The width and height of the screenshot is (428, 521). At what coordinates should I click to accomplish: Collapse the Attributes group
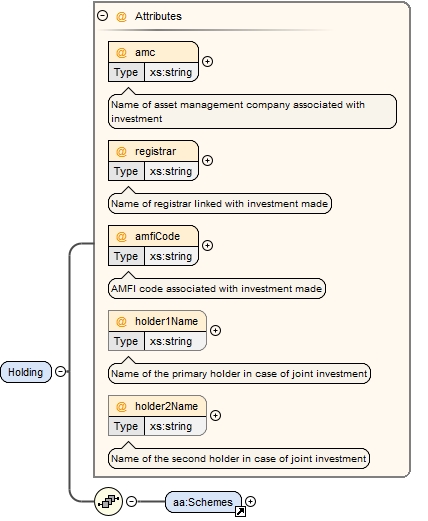102,16
